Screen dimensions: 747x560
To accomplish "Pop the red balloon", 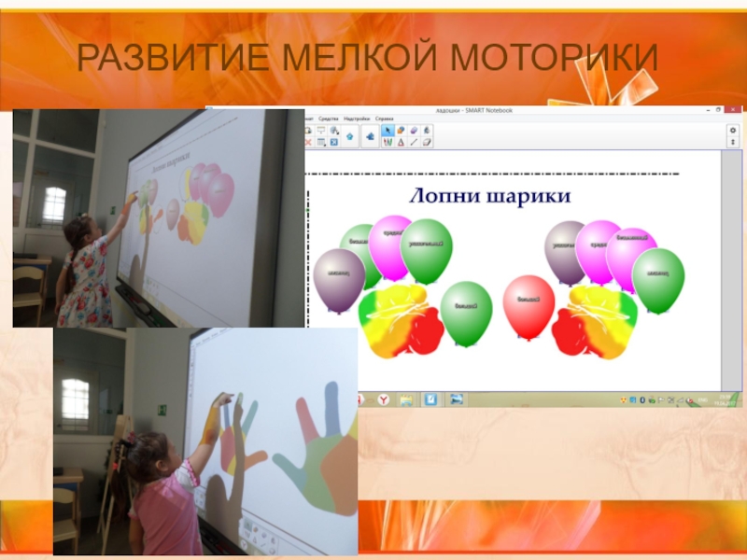I will point(529,305).
